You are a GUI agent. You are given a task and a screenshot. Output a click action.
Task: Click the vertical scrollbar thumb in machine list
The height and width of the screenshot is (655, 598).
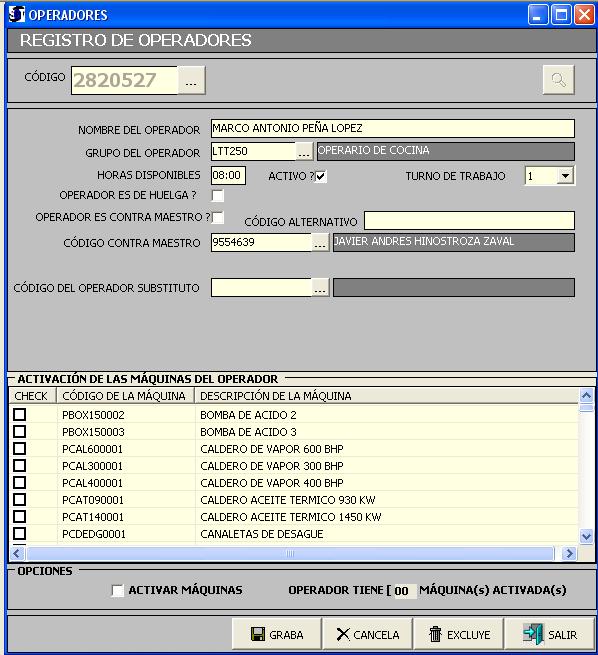[586, 408]
